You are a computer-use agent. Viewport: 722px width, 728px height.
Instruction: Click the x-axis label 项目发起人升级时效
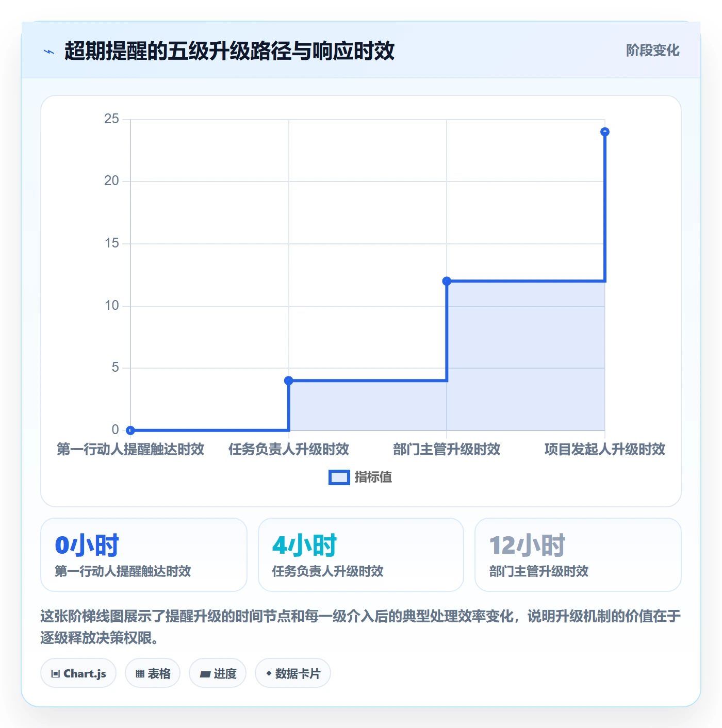605,450
